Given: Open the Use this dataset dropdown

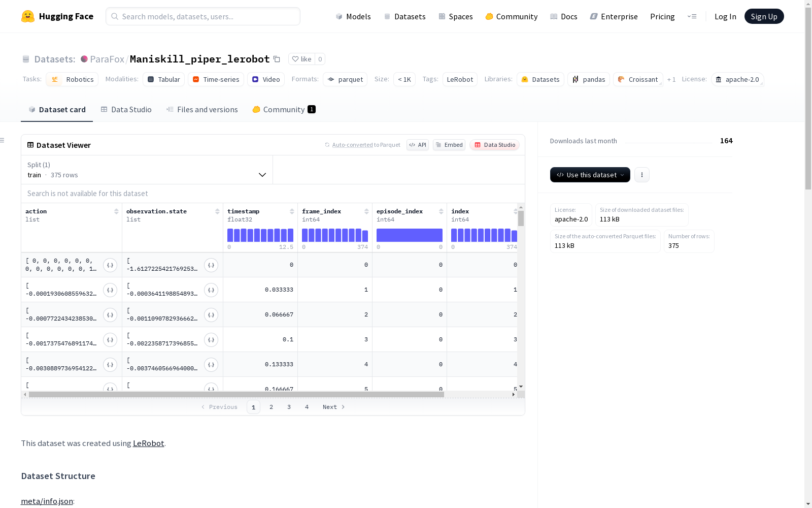Looking at the screenshot, I should click(590, 175).
